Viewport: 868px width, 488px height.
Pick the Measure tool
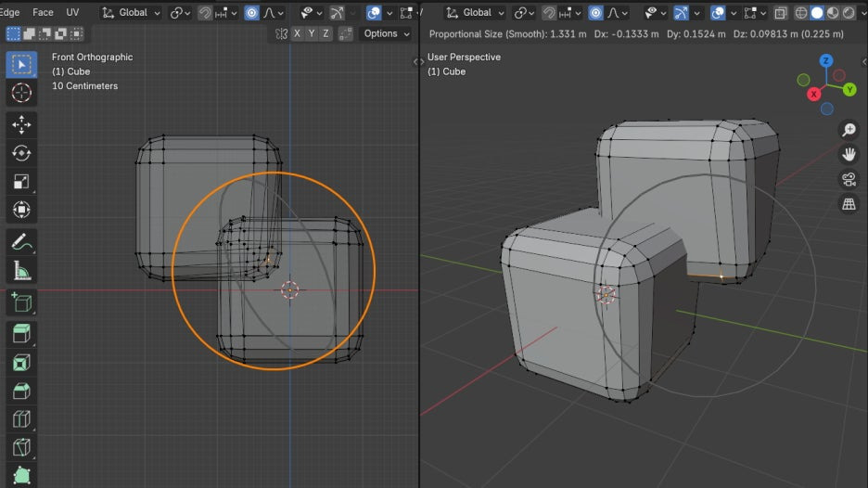tap(21, 271)
